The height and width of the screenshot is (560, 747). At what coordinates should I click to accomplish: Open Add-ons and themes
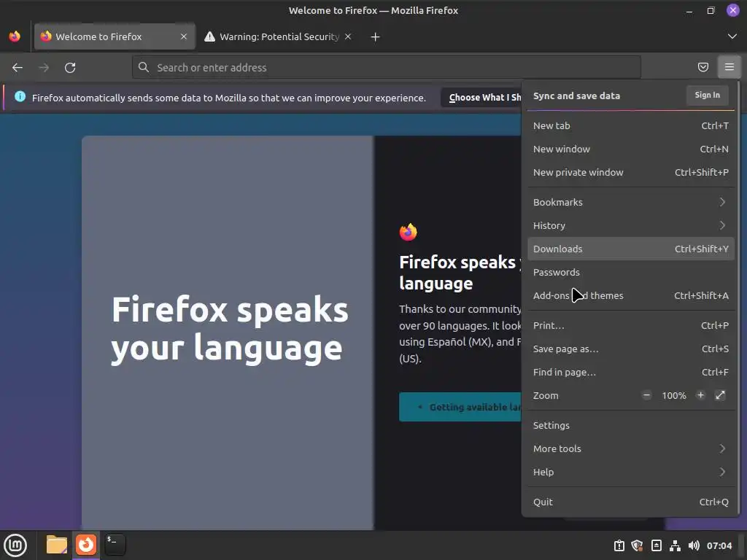[631, 296]
